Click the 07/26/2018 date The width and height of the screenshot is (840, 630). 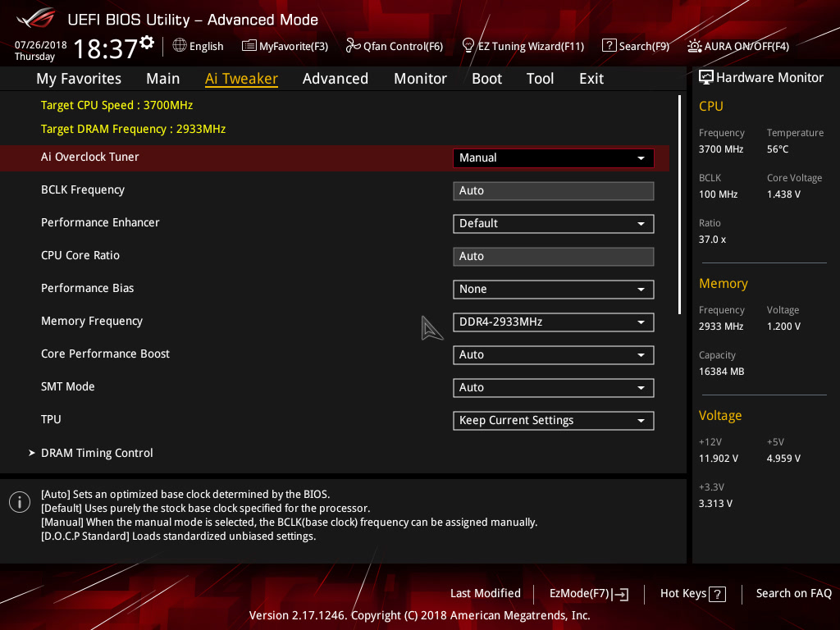[x=41, y=45]
